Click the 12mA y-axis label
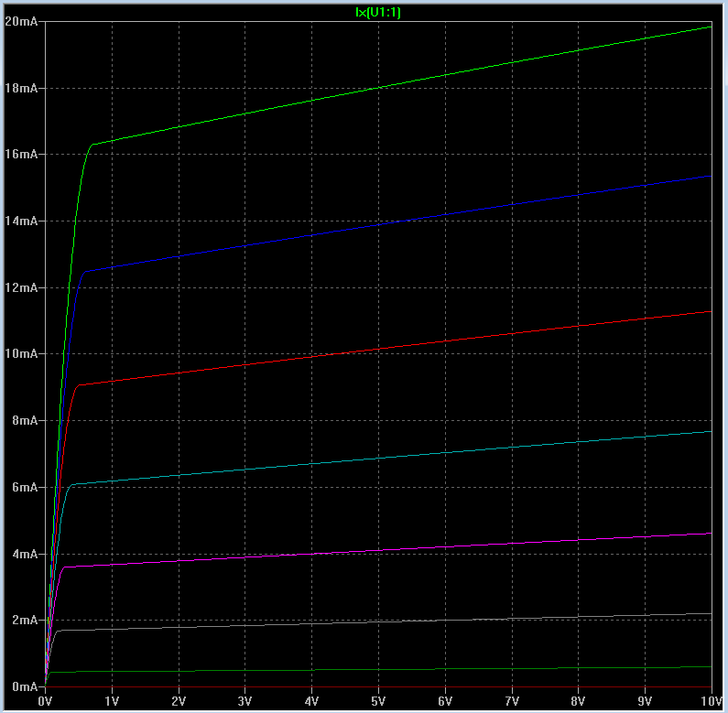Viewport: 728px width, 713px height. [21, 287]
